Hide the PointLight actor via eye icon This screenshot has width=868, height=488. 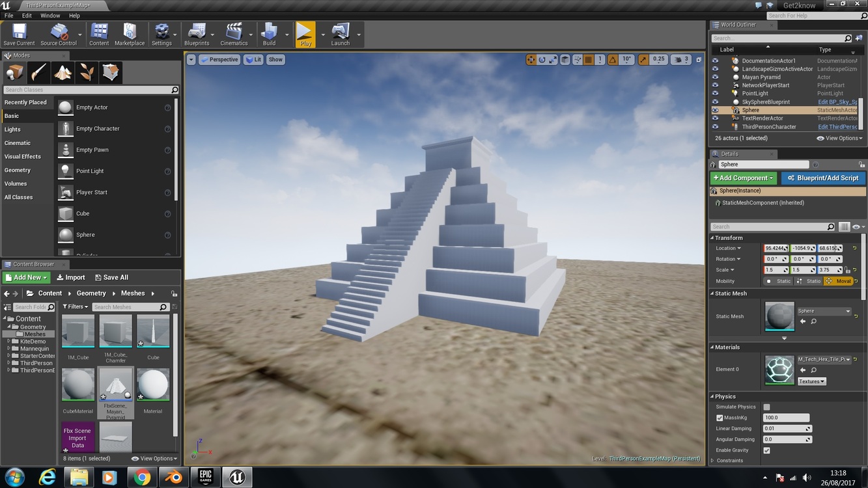pos(715,94)
